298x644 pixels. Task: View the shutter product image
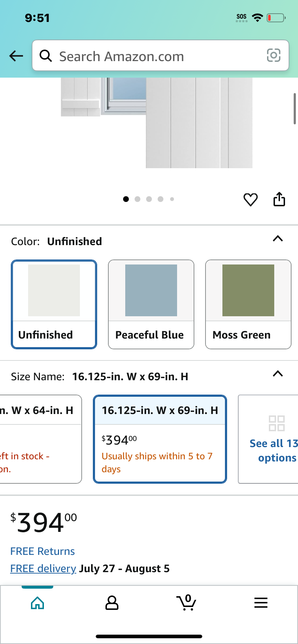[x=157, y=123]
